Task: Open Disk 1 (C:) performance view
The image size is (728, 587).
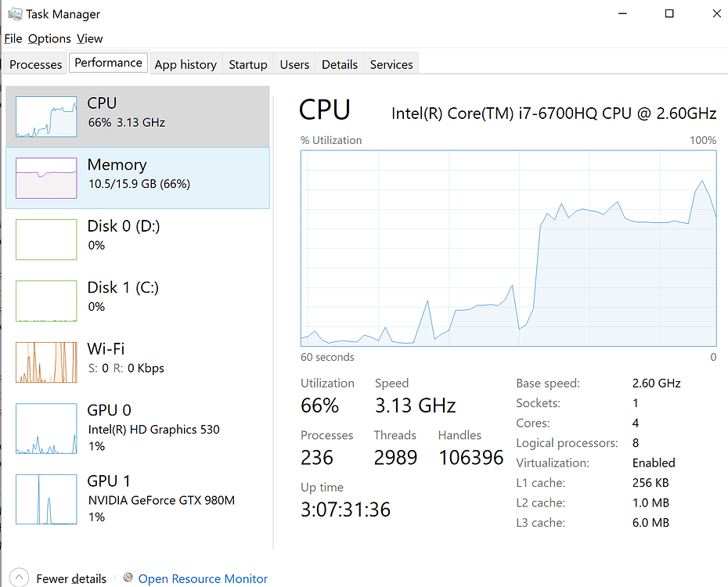Action: tap(124, 296)
